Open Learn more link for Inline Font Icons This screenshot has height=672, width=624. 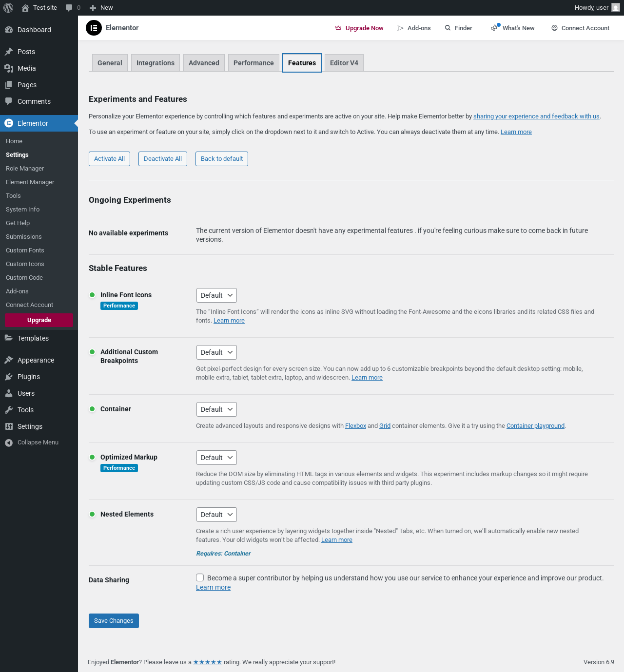pos(229,321)
